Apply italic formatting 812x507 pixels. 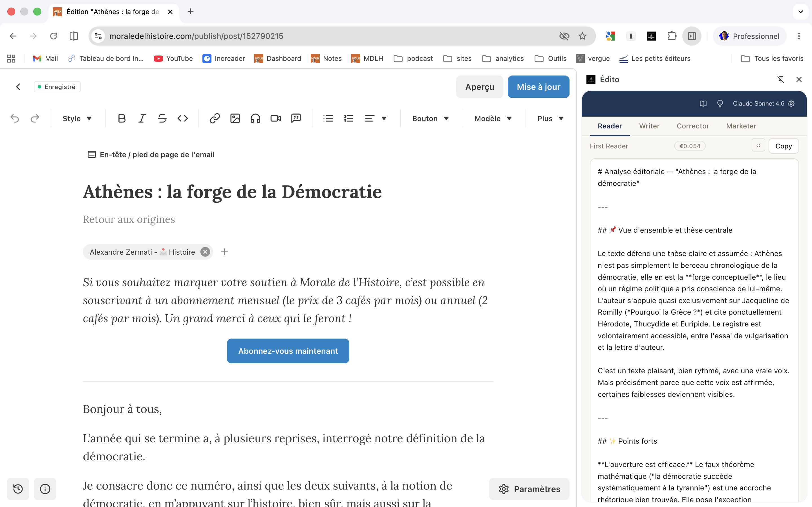point(142,118)
